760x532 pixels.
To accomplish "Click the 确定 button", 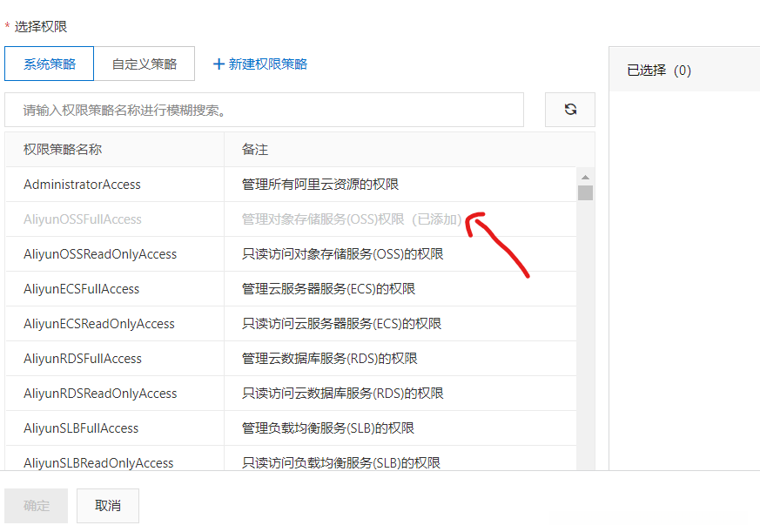I will tap(37, 506).
